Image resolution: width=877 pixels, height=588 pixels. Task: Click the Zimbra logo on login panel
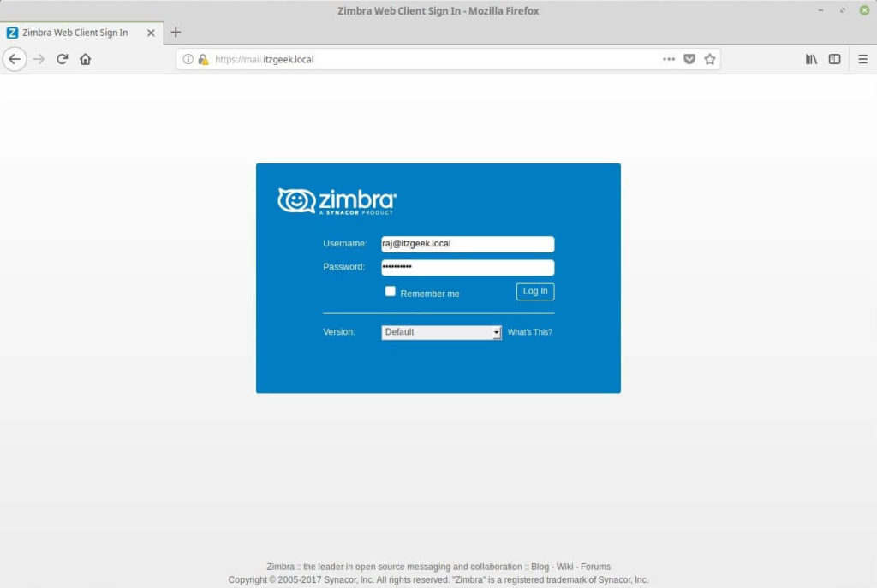337,201
